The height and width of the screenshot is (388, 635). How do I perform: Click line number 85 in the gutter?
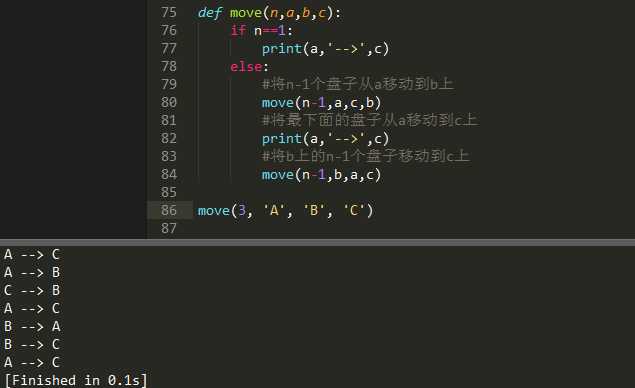pyautogui.click(x=169, y=192)
